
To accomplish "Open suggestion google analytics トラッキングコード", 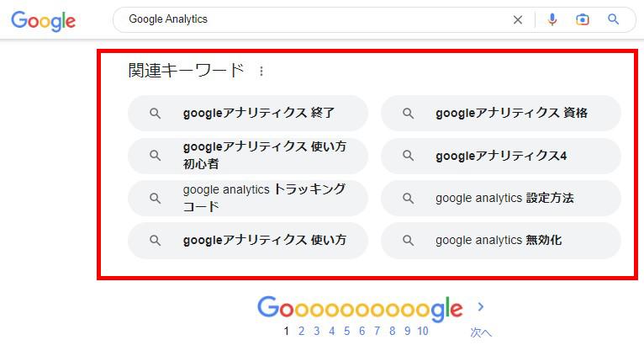I will [x=248, y=199].
